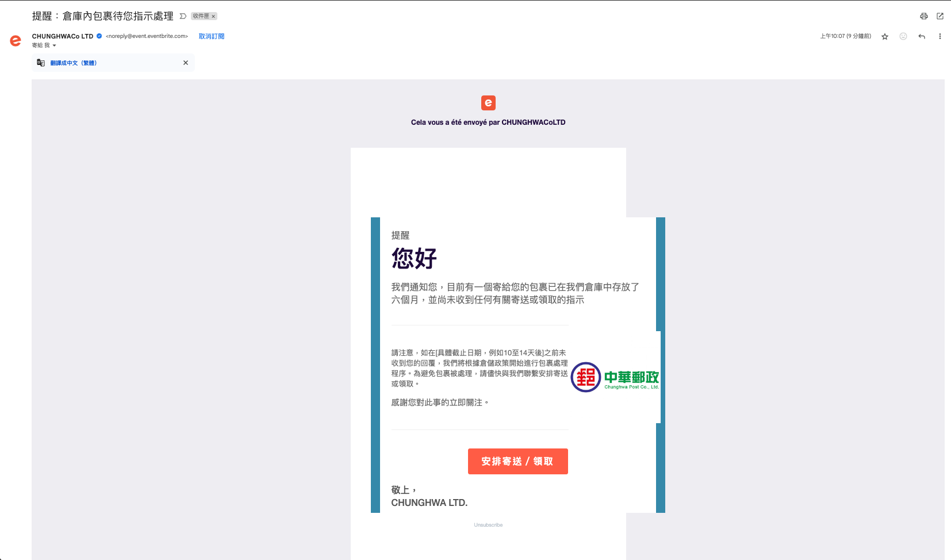Click the Chunghwa Post logo image

point(615,377)
